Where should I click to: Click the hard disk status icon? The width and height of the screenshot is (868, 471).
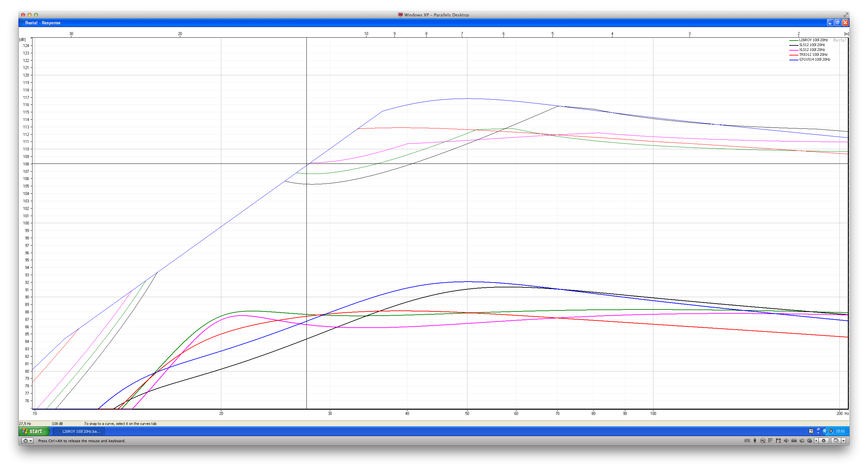pyautogui.click(x=794, y=441)
